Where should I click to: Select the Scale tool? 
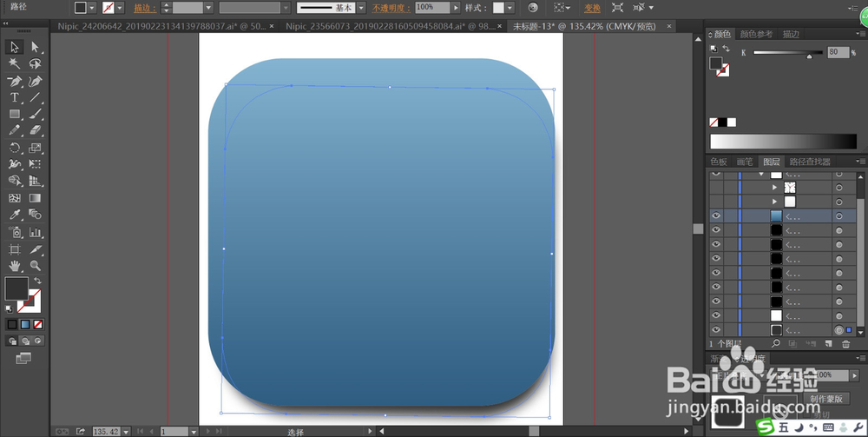(36, 148)
